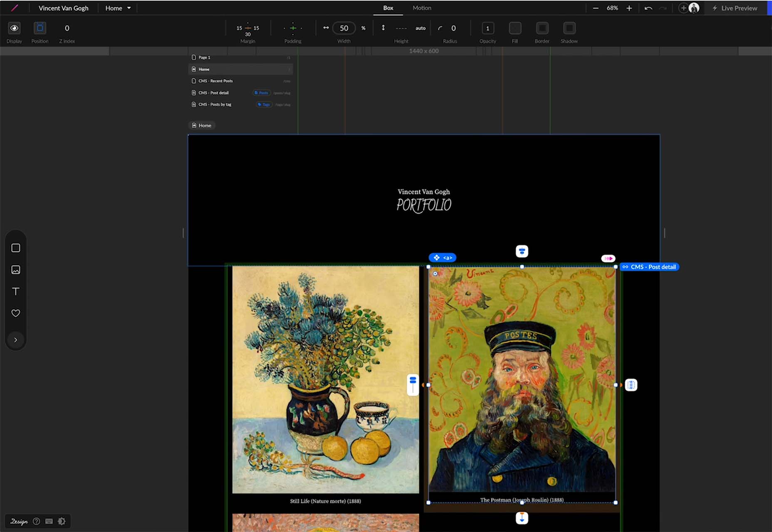Edit the Z index value
The width and height of the screenshot is (772, 532).
[x=67, y=28]
